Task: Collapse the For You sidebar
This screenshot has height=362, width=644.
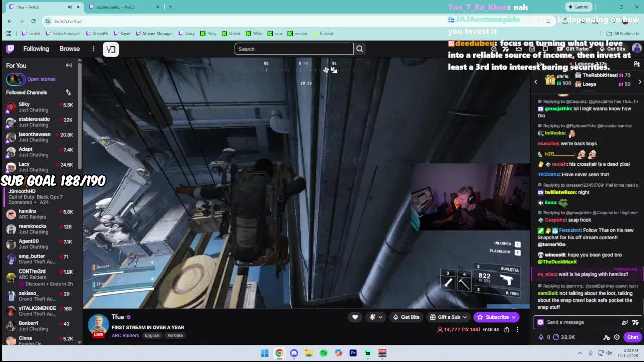Action: [69, 65]
